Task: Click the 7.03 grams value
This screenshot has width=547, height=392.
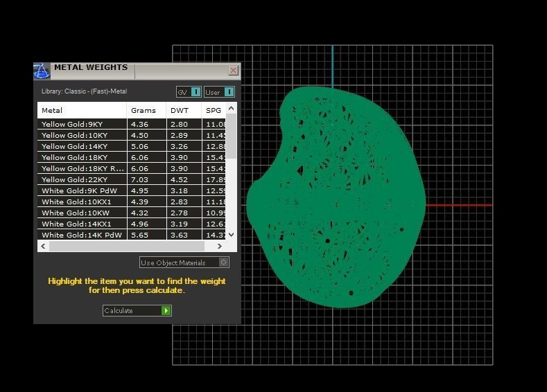Action: [x=139, y=180]
